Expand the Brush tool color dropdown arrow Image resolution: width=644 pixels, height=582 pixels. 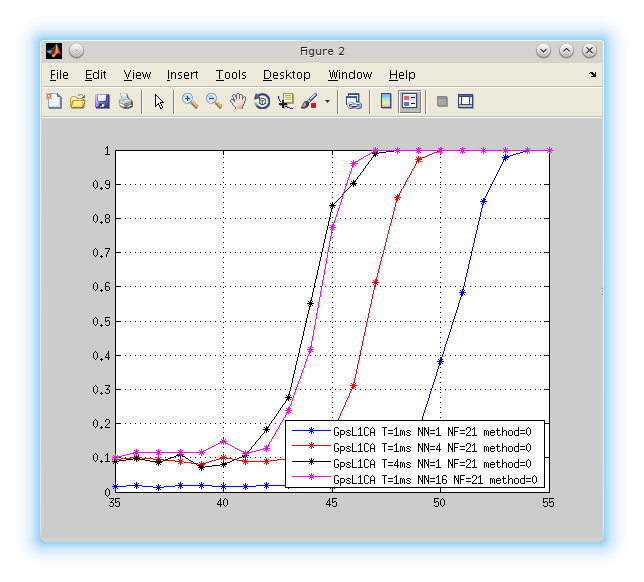click(x=325, y=102)
